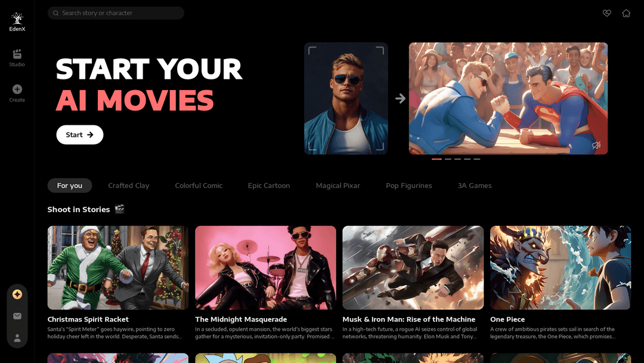
Task: Click the heart favorites icon
Action: coord(606,13)
